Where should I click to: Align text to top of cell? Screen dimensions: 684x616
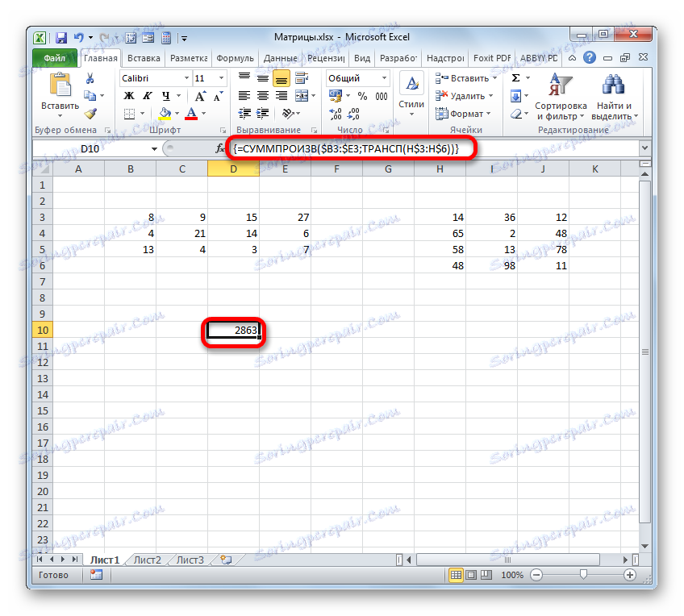pyautogui.click(x=244, y=78)
